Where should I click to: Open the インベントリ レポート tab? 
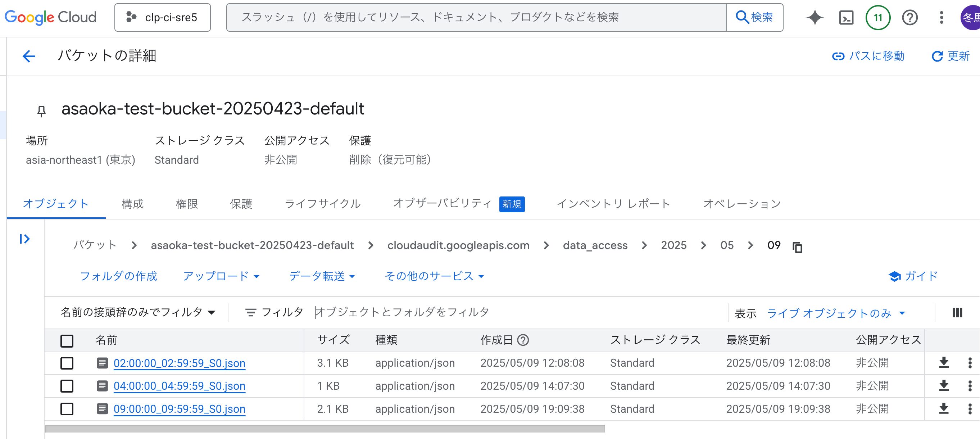pos(613,204)
